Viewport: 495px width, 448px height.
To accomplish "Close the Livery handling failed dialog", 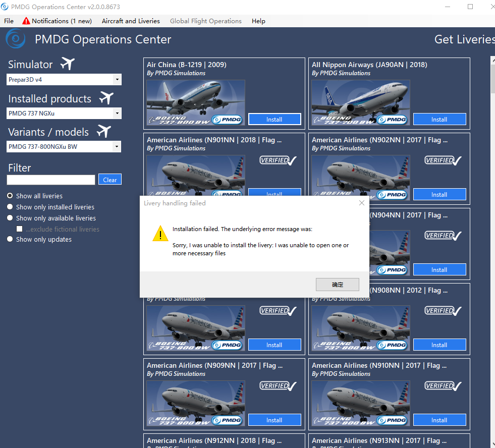I will click(x=362, y=203).
